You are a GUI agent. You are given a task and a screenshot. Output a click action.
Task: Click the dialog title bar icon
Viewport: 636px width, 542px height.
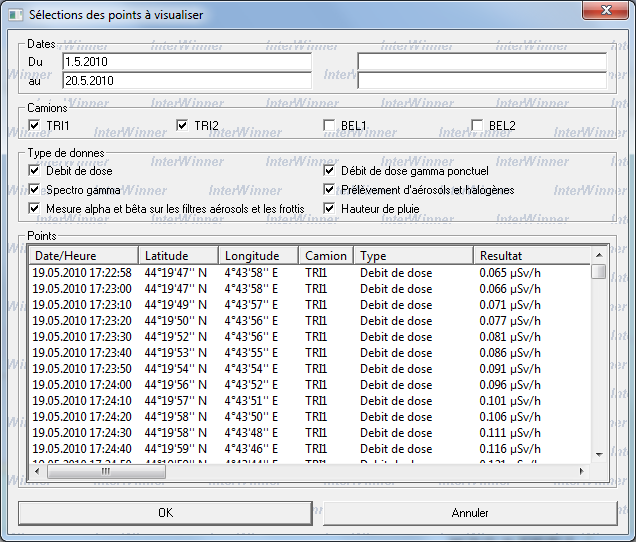[x=15, y=14]
